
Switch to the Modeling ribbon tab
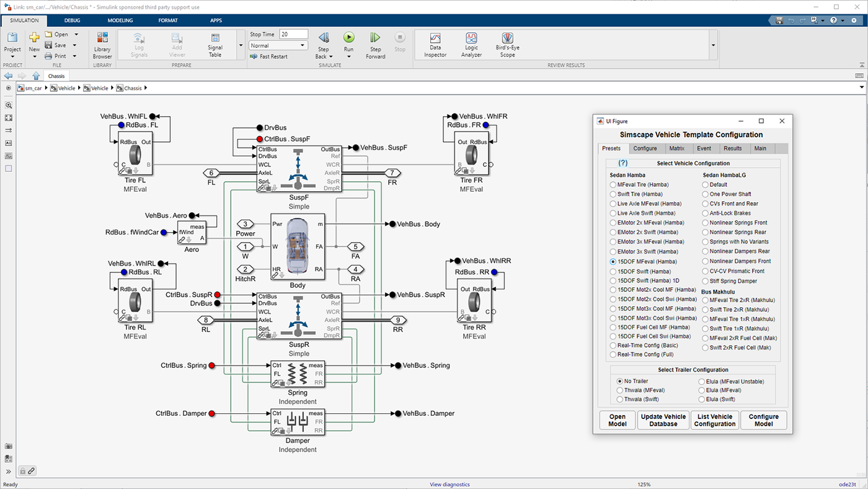pyautogui.click(x=120, y=20)
